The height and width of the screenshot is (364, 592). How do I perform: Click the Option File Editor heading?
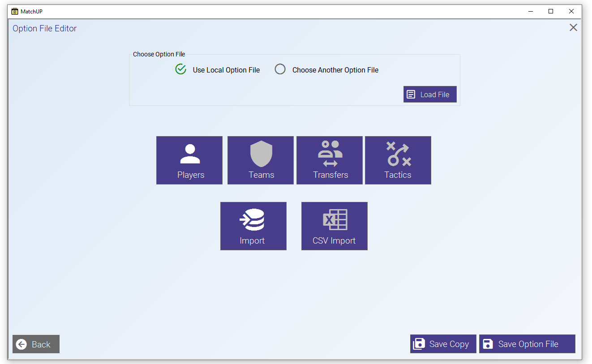click(x=45, y=28)
